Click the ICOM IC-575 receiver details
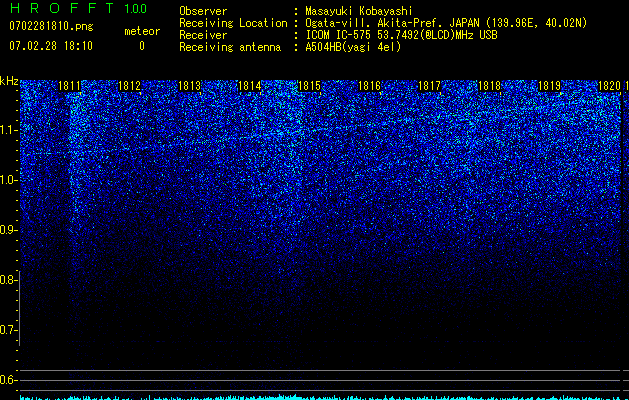 point(401,35)
